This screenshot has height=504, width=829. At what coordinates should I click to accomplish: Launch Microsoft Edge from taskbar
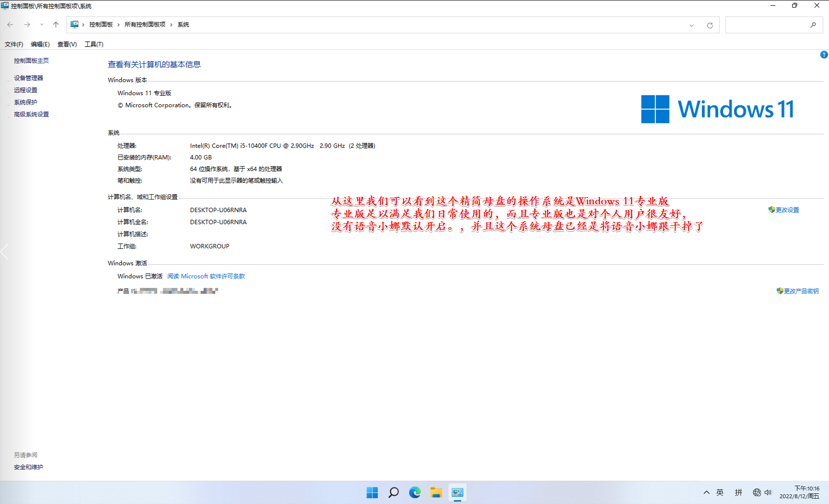coord(415,493)
